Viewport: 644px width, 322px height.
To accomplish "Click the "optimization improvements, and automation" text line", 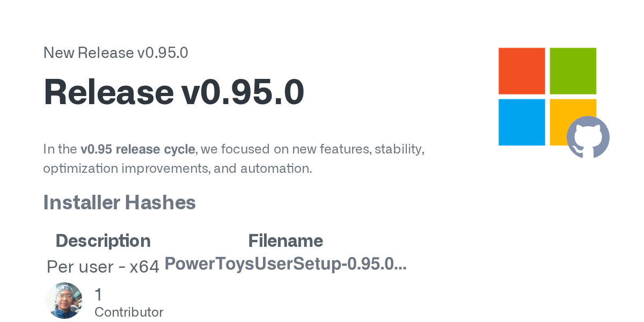I will (177, 168).
